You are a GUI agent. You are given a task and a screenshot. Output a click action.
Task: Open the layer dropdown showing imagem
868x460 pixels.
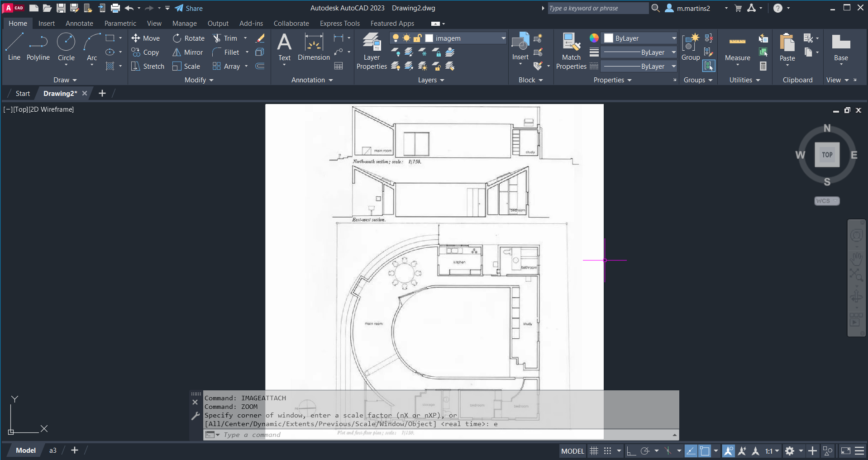coord(448,38)
